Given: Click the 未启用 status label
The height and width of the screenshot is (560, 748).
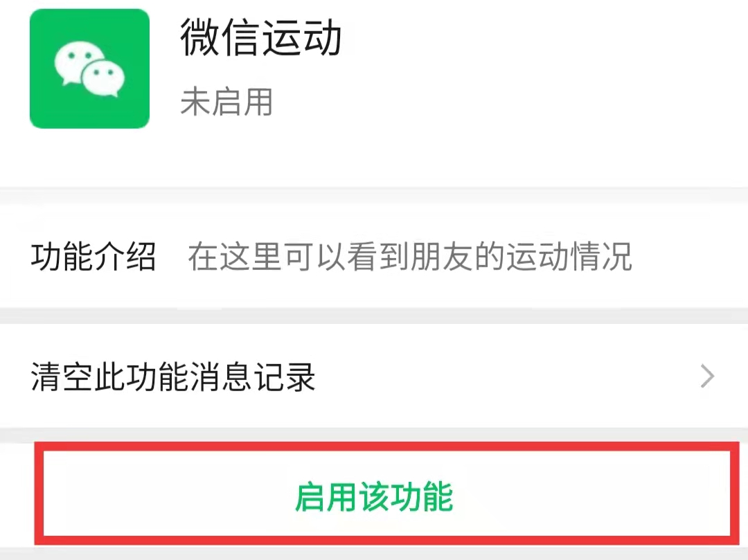Looking at the screenshot, I should pyautogui.click(x=226, y=102).
